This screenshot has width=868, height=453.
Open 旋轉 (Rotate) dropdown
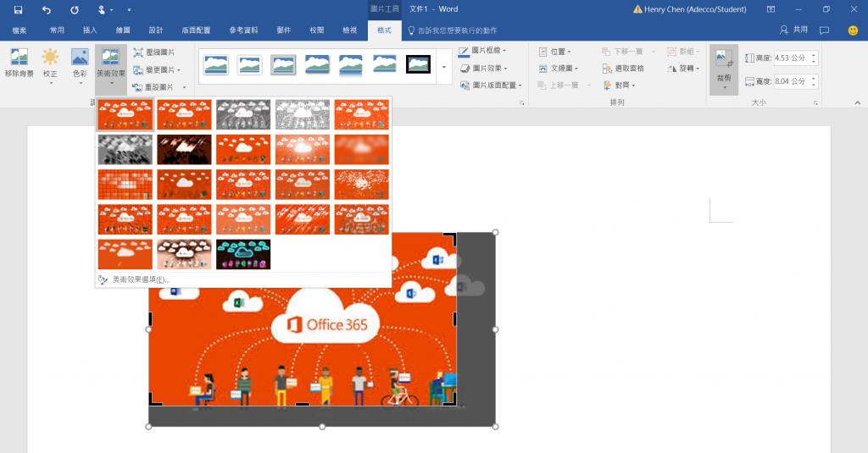684,68
